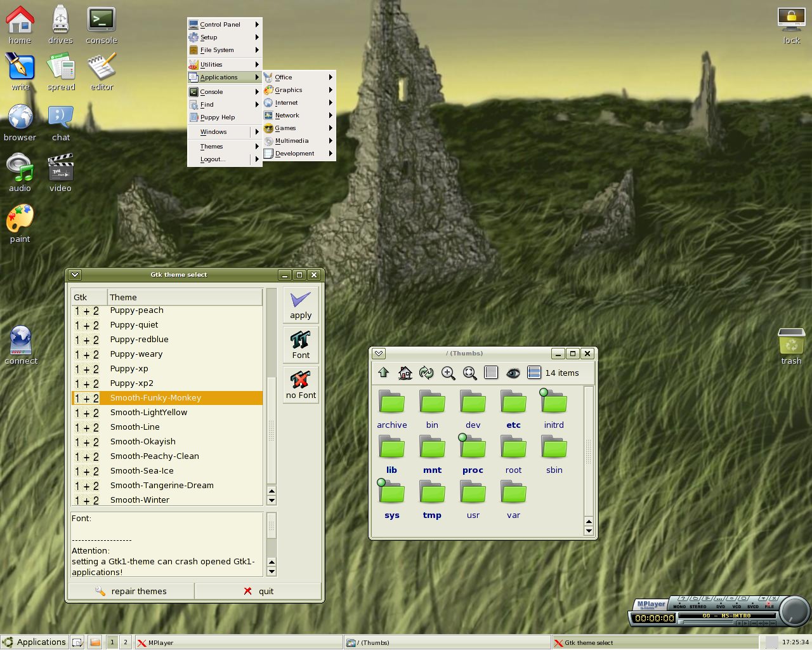The width and height of the screenshot is (812, 650).
Task: Select MONO mode in MPlayer
Action: [x=679, y=606]
